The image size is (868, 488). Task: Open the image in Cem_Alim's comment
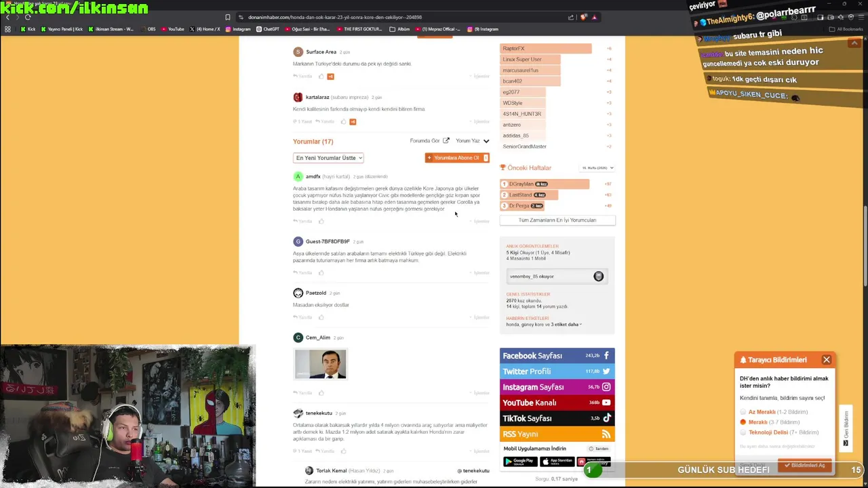[x=321, y=365]
